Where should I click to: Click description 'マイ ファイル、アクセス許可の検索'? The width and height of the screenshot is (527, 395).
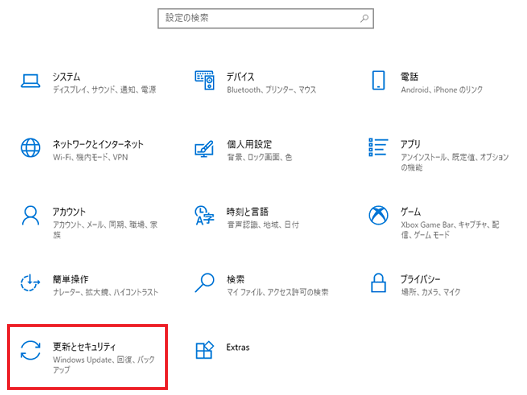point(277,292)
